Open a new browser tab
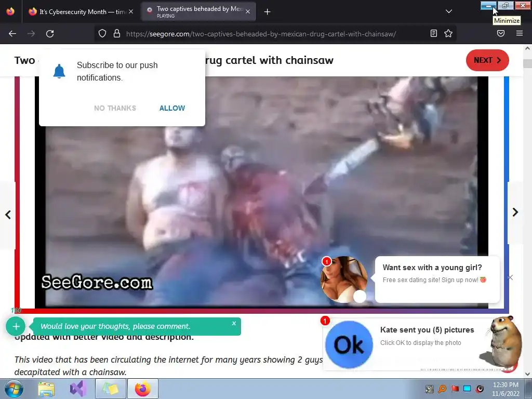532x399 pixels. [x=268, y=12]
